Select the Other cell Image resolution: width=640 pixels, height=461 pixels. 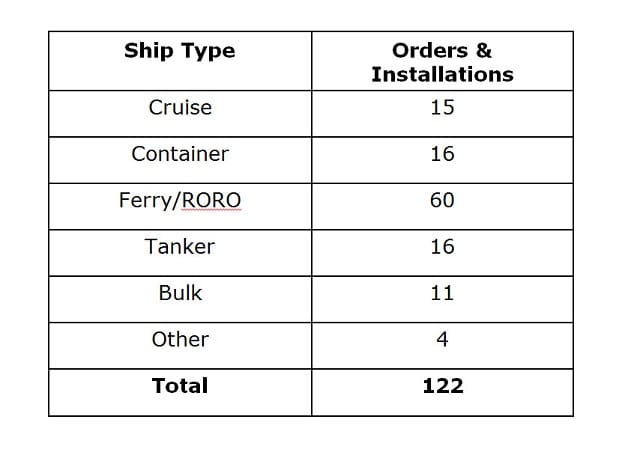(x=180, y=345)
